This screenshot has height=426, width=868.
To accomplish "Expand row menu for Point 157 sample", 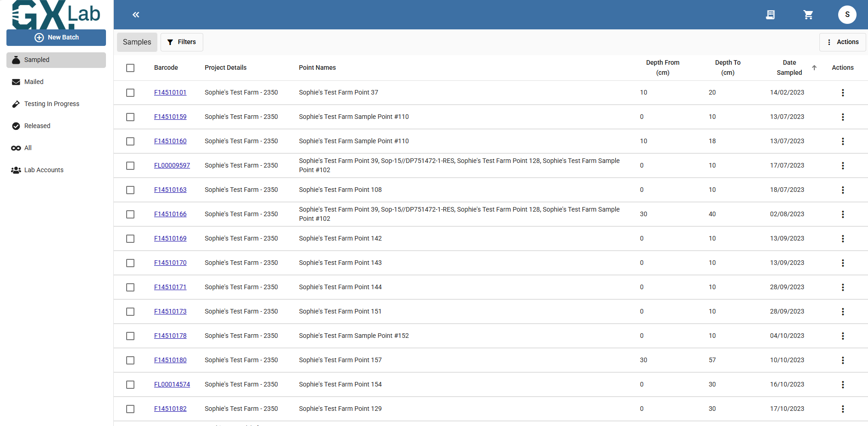I will [x=843, y=360].
